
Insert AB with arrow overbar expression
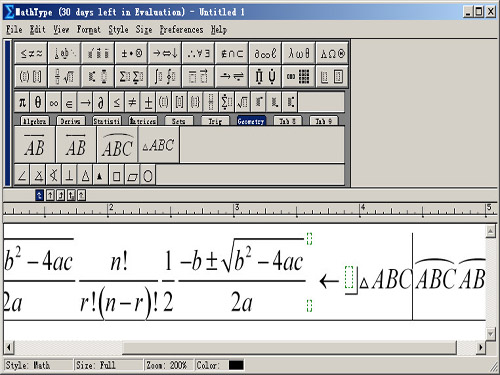click(76, 145)
